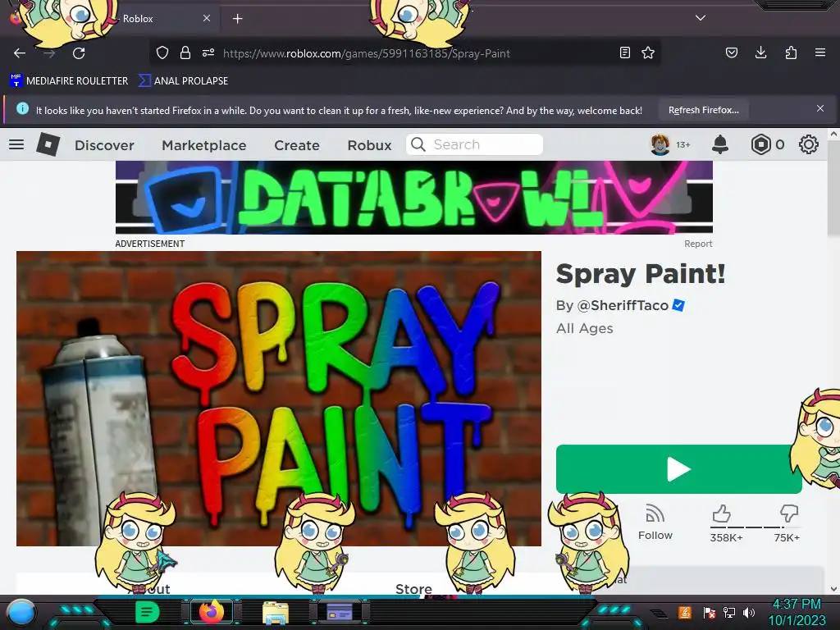This screenshot has width=840, height=630.
Task: Click the Refresh Firefox button
Action: (x=703, y=111)
